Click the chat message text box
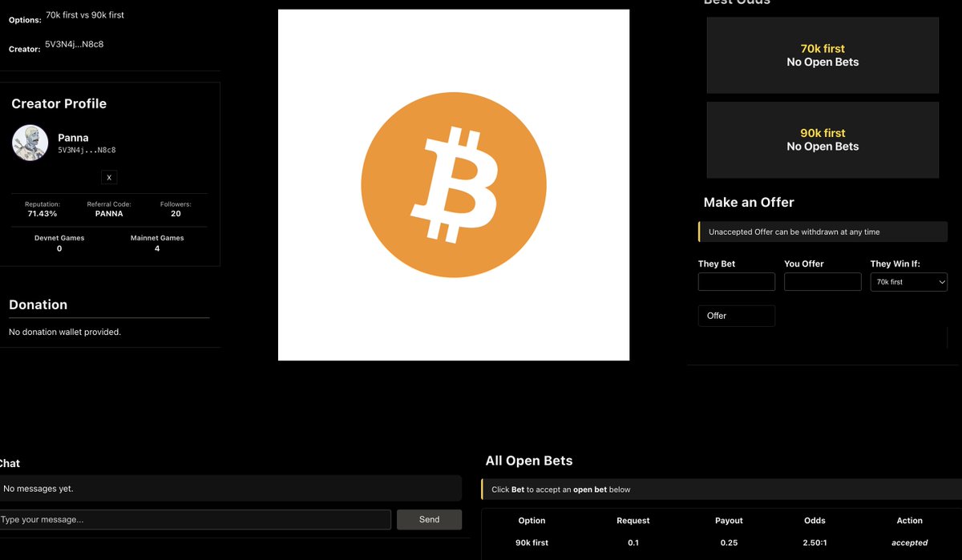 pyautogui.click(x=194, y=520)
